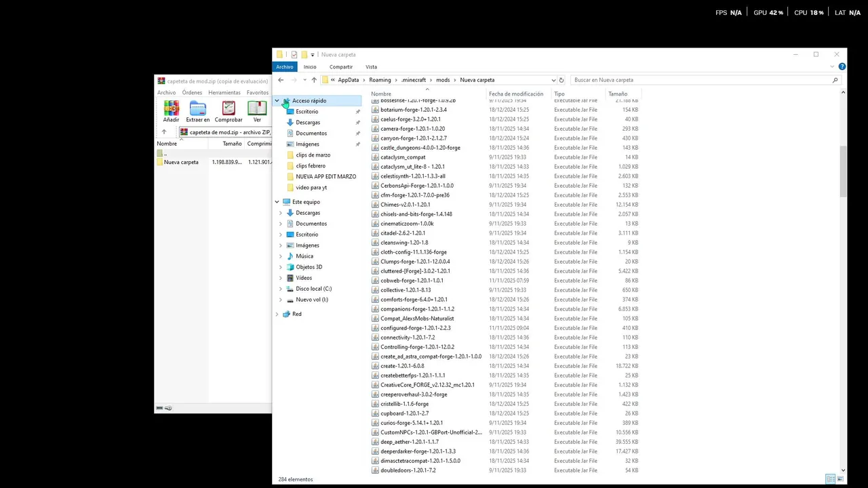
Task: Select file deep_aether-1.20.1-1.1.7
Action: [x=410, y=442]
